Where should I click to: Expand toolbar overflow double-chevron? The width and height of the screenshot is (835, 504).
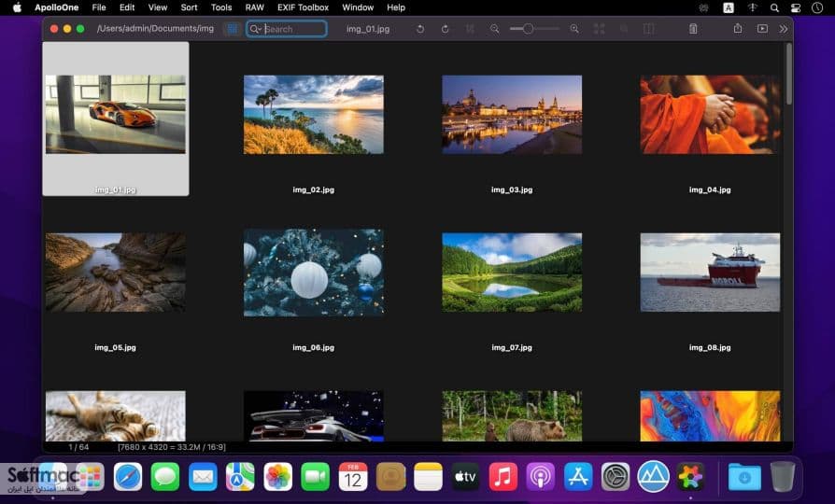784,29
